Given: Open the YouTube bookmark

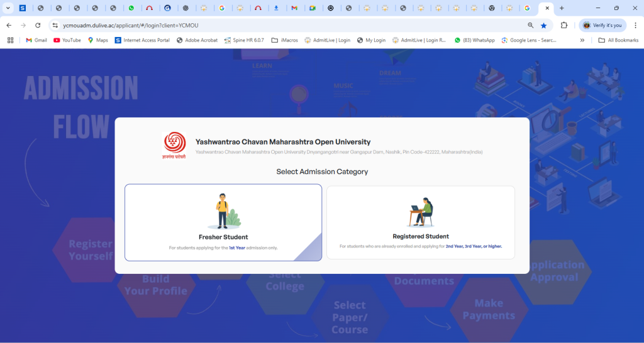Looking at the screenshot, I should [67, 40].
